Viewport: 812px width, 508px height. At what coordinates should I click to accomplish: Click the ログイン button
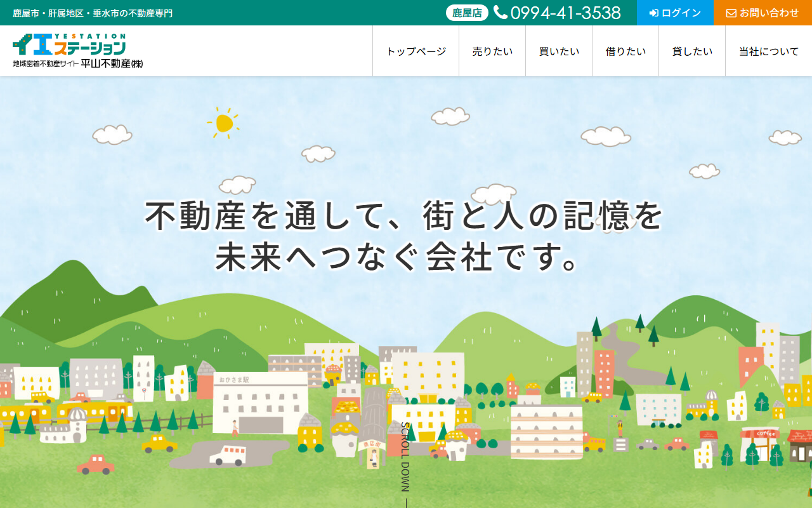click(x=675, y=13)
